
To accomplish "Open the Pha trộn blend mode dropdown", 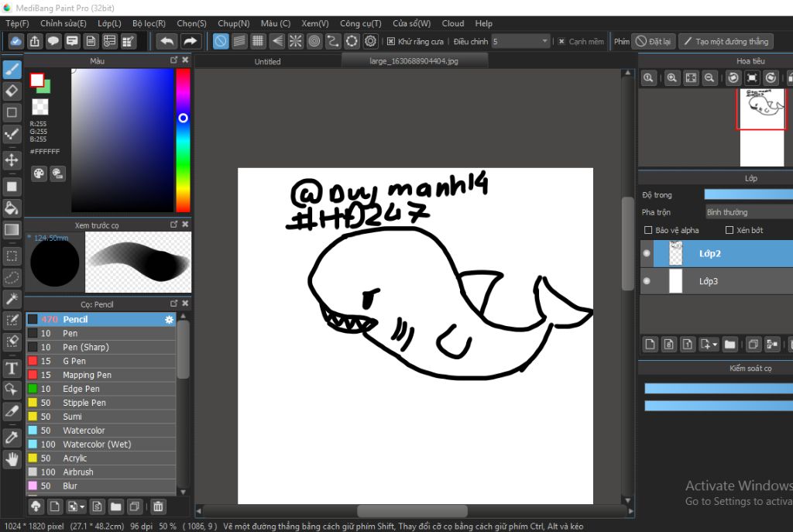I will 747,211.
